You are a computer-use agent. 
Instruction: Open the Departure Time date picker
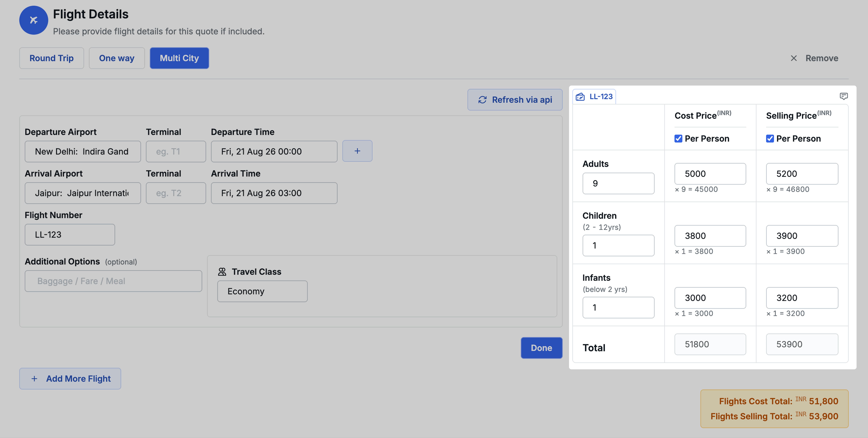click(274, 152)
